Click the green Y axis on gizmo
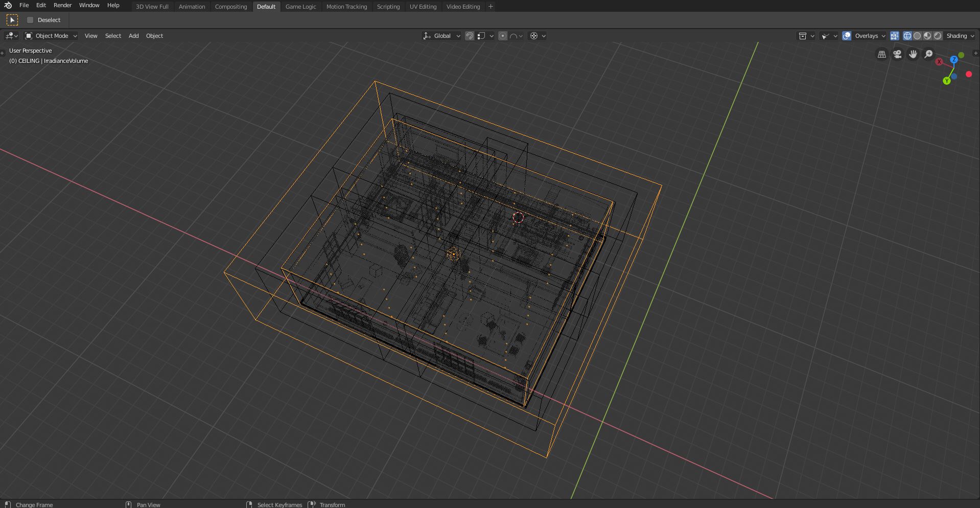980x508 pixels. 947,81
